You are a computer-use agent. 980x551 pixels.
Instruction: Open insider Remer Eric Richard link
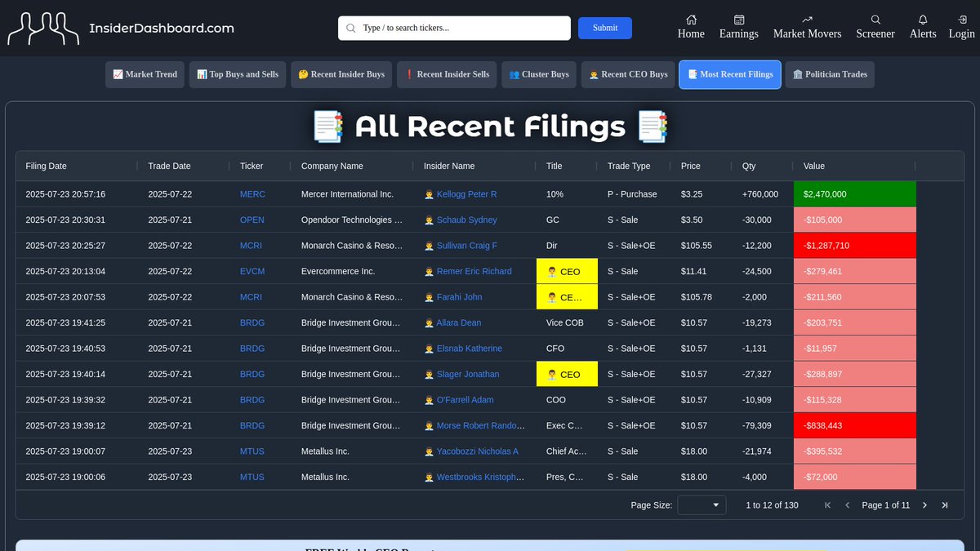point(474,271)
